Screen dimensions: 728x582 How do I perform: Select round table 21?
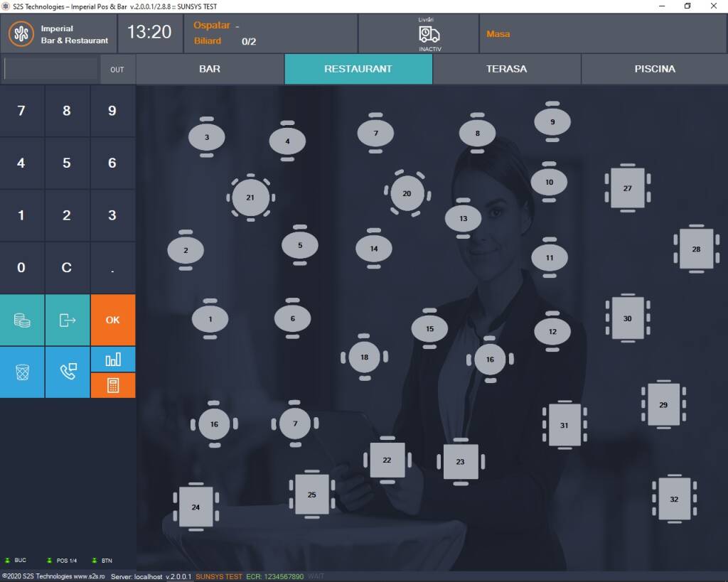pyautogui.click(x=250, y=198)
